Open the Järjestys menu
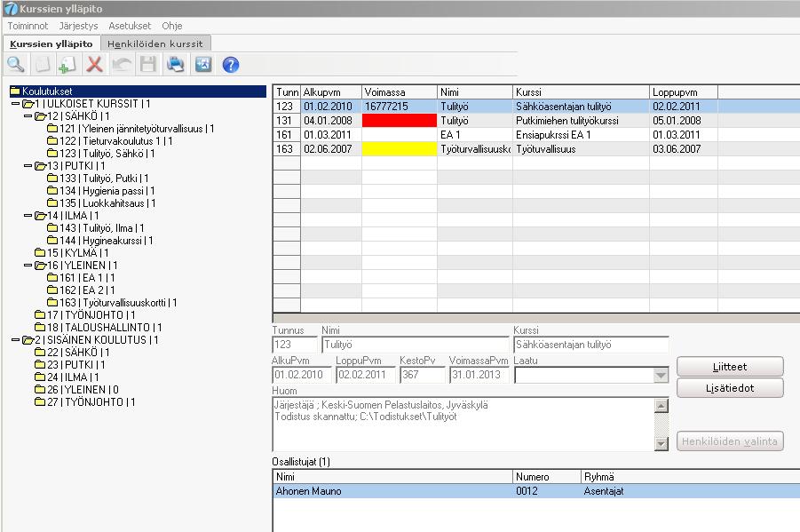Image resolution: width=800 pixels, height=532 pixels. coord(78,26)
